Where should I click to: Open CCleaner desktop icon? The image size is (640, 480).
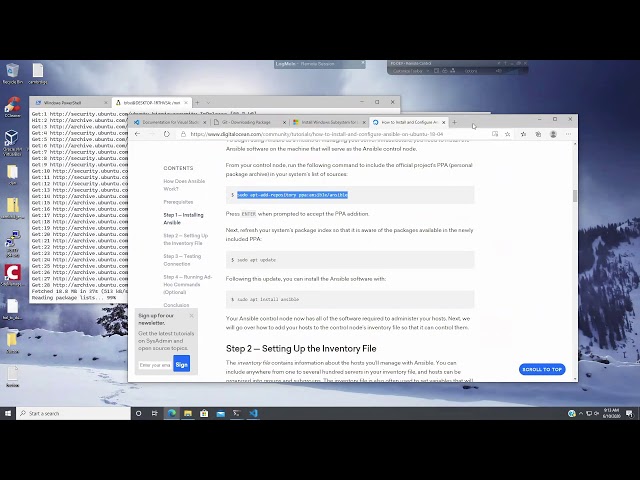pos(12,107)
